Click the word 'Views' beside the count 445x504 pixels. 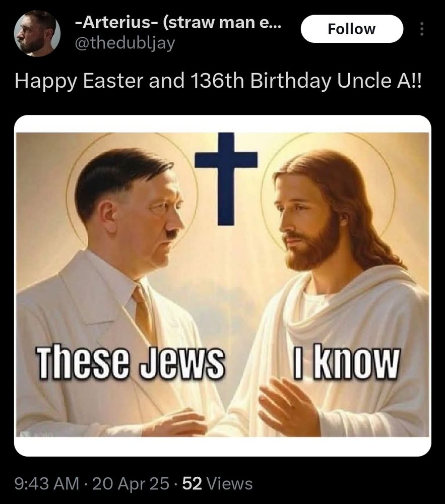pos(229,483)
